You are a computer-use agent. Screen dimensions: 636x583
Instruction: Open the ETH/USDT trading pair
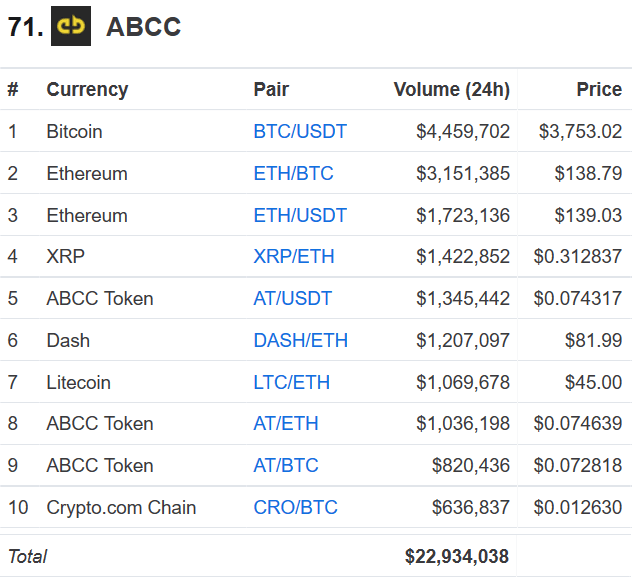coord(300,215)
